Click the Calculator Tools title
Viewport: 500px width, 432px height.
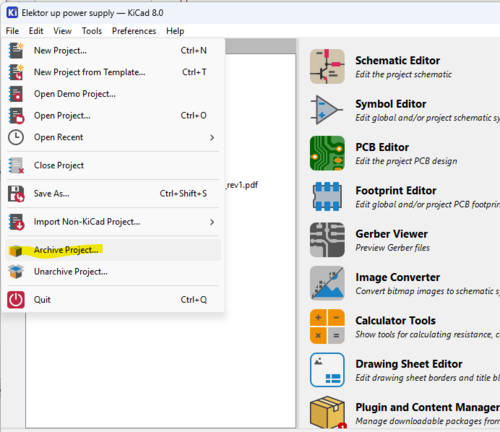396,321
